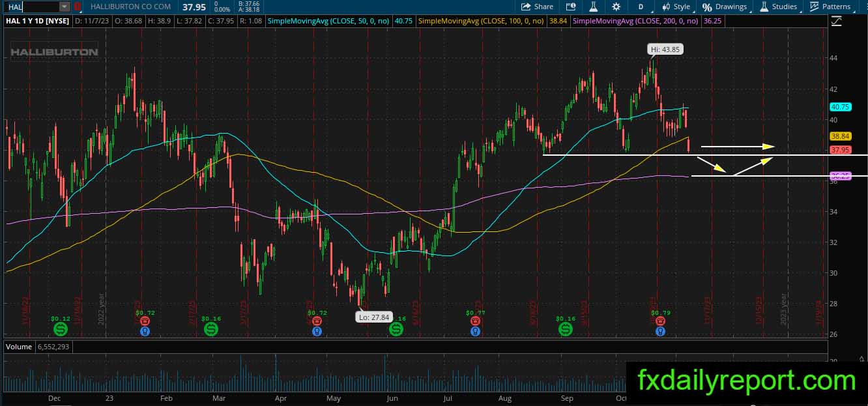The height and width of the screenshot is (406, 868).
Task: Click the drawing tool icon at top right of the price axis
Action: [x=835, y=21]
